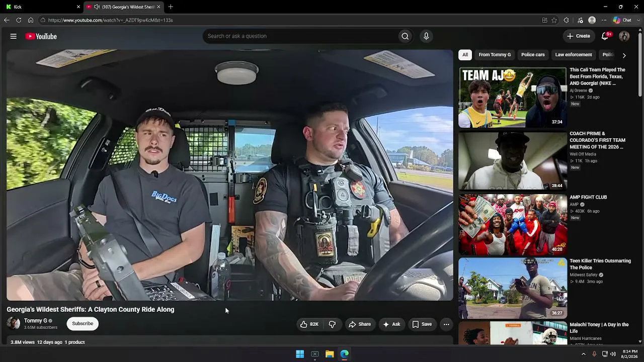Open the Snipping Tool taskbar icon

click(x=315, y=354)
